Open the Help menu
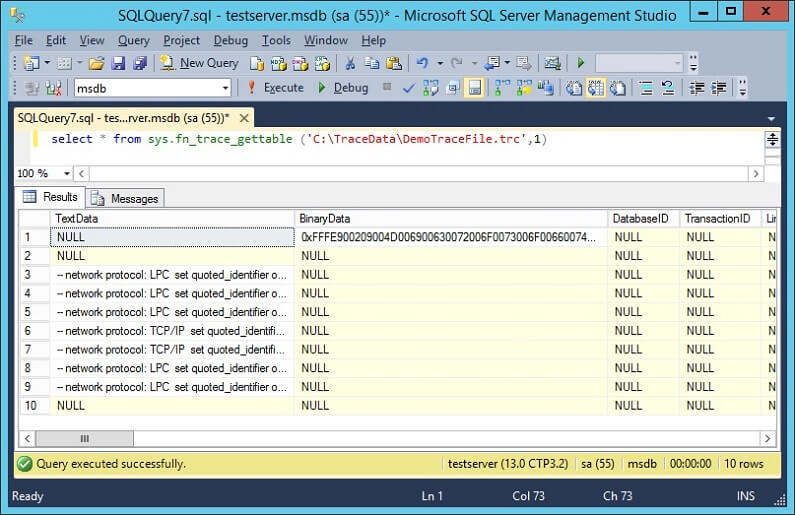Screen dimensions: 795x515 [374, 40]
